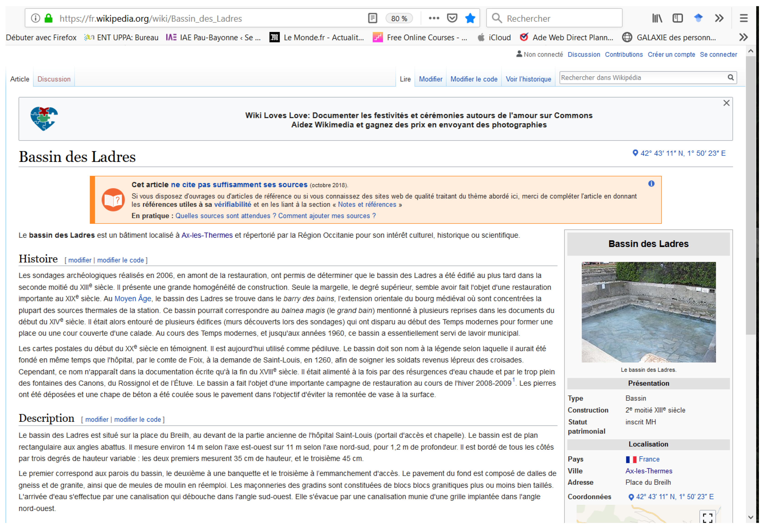Expand the toolbar overflow chevron
The width and height of the screenshot is (766, 532).
[719, 18]
